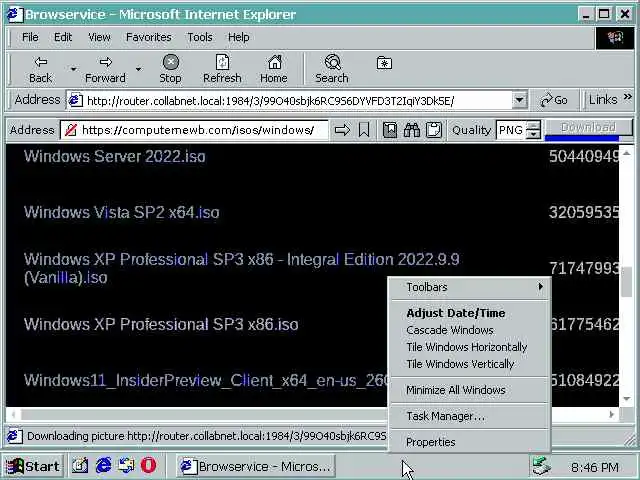
Task: Click the vertical scrollbar up arrow
Action: coord(627,153)
